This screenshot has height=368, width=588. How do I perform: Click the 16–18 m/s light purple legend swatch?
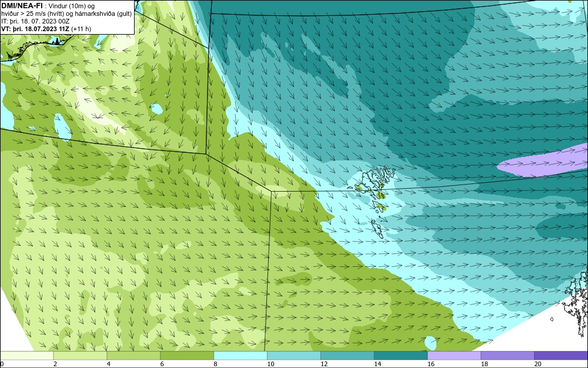point(454,356)
